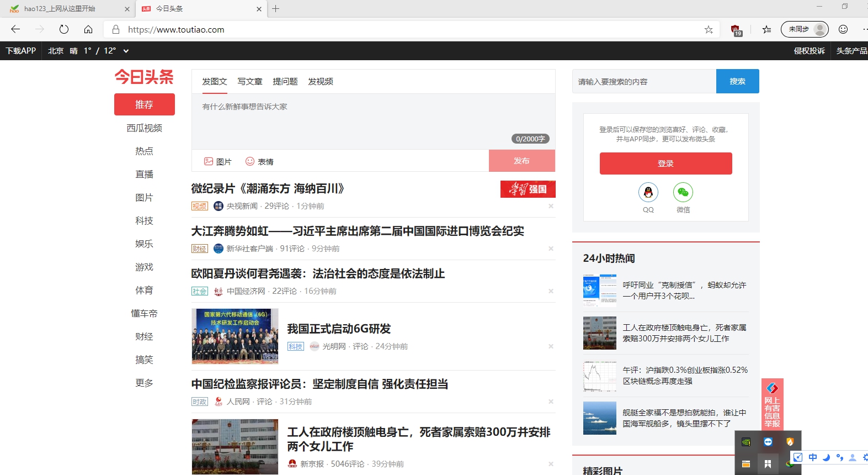The height and width of the screenshot is (475, 868).
Task: Expand 更多 in the left channel list
Action: tap(144, 383)
